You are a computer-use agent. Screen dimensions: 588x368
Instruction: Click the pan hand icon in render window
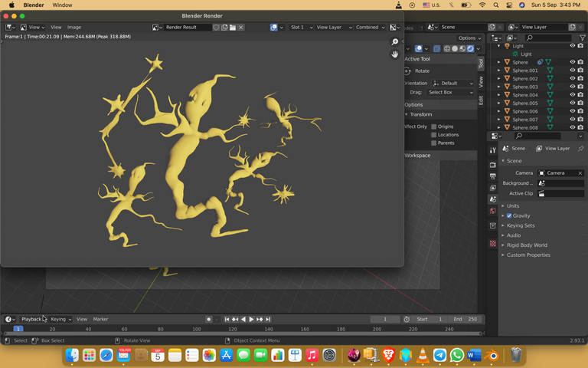tap(394, 54)
